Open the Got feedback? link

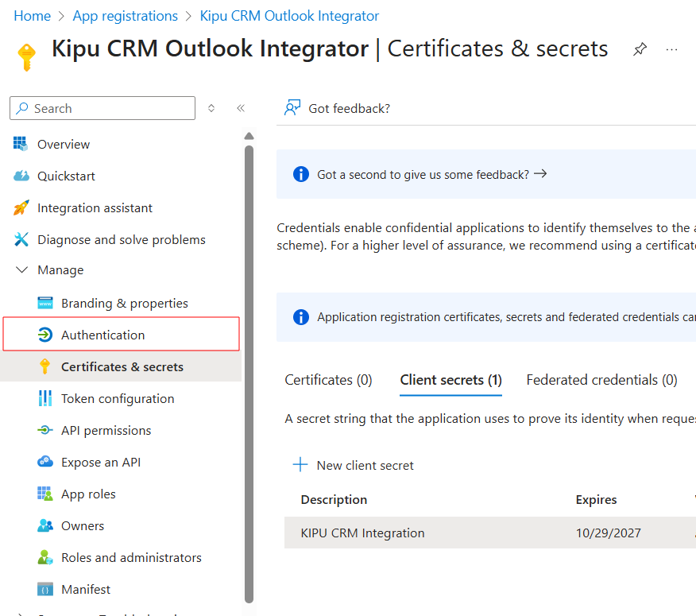(x=338, y=108)
